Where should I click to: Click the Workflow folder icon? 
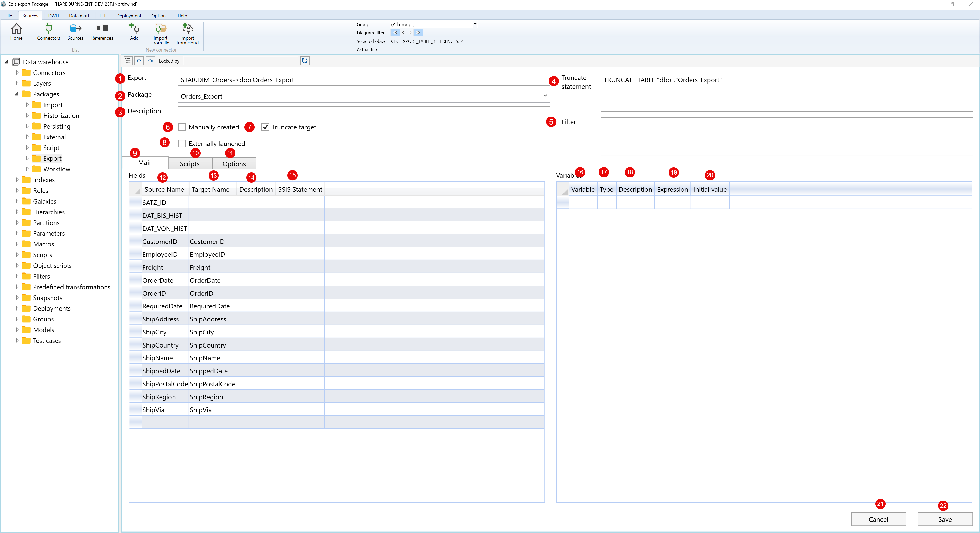(x=36, y=169)
